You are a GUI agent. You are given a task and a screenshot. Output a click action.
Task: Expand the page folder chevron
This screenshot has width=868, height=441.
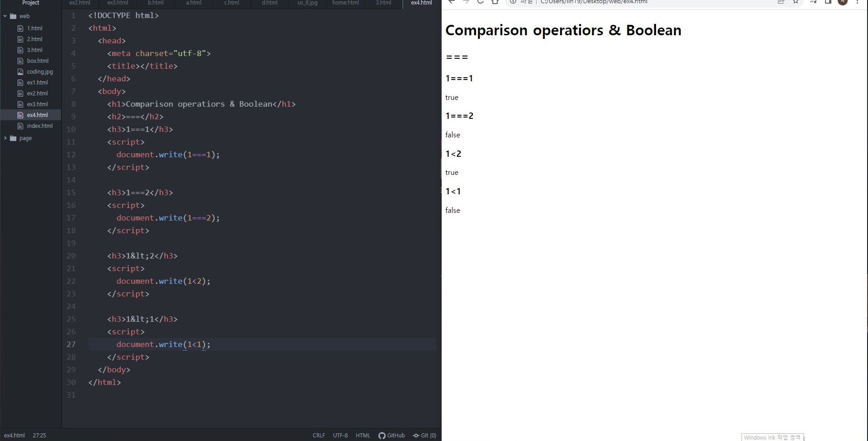(5, 138)
